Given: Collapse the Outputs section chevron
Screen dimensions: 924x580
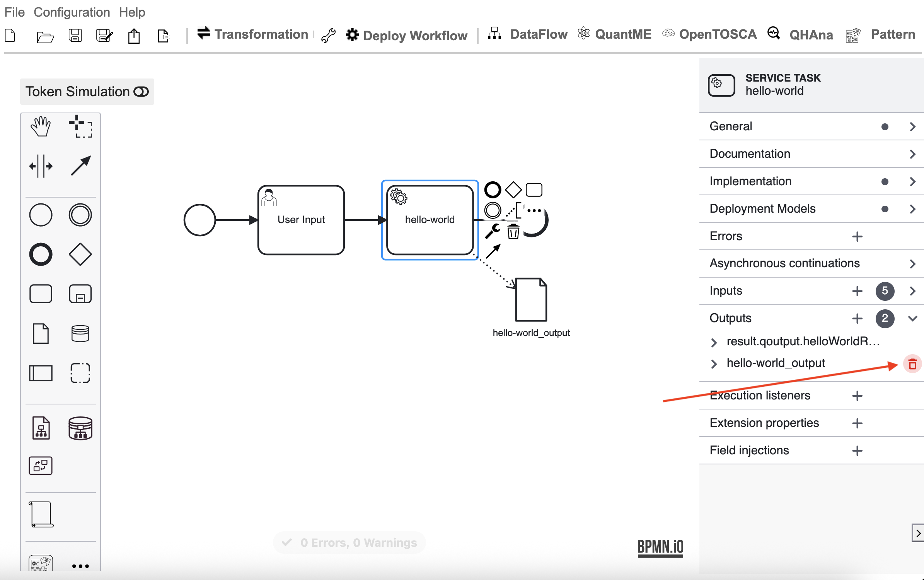Looking at the screenshot, I should pyautogui.click(x=912, y=319).
